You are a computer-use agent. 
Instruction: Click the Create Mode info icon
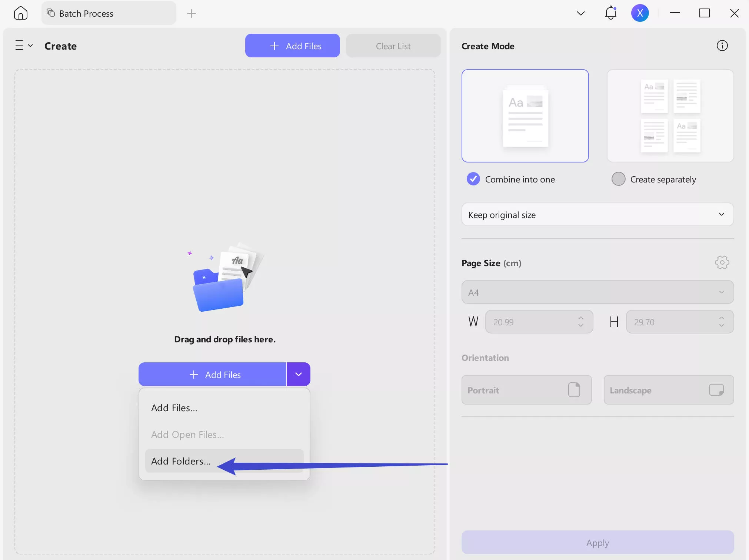click(722, 46)
